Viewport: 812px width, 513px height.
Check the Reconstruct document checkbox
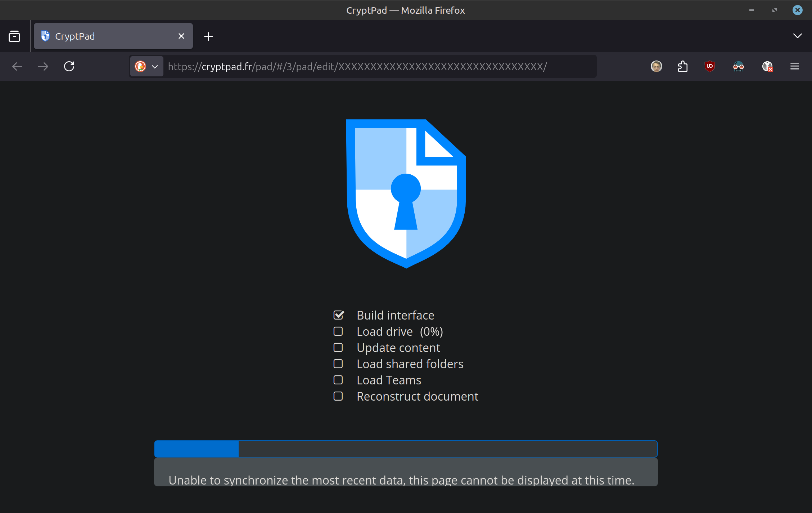coord(338,396)
